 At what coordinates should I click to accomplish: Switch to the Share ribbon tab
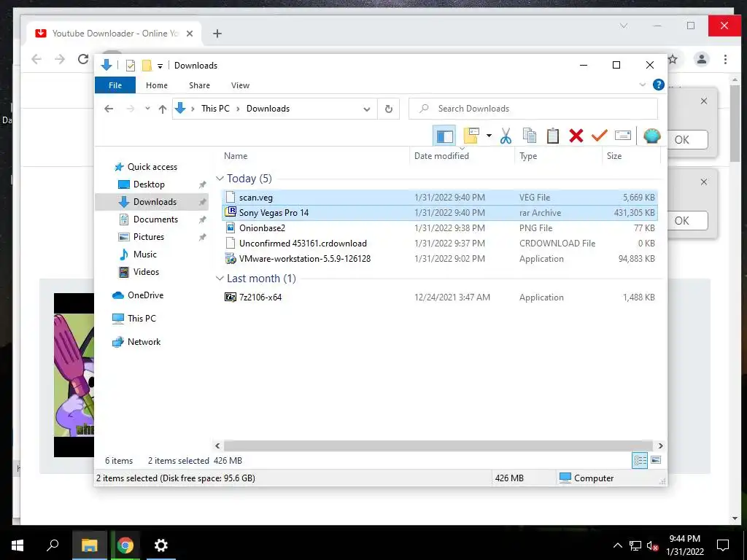point(199,85)
